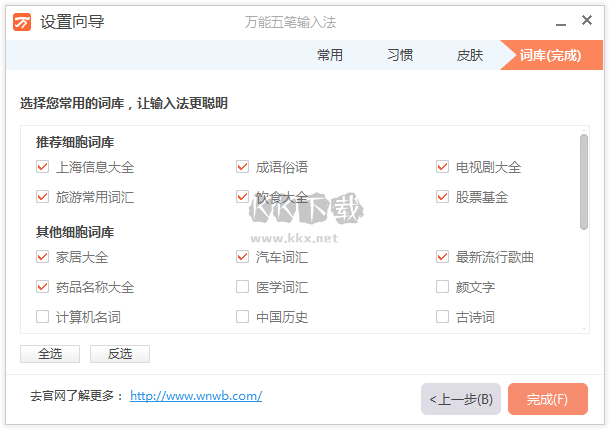Switch to the 皮肤 tab

470,55
